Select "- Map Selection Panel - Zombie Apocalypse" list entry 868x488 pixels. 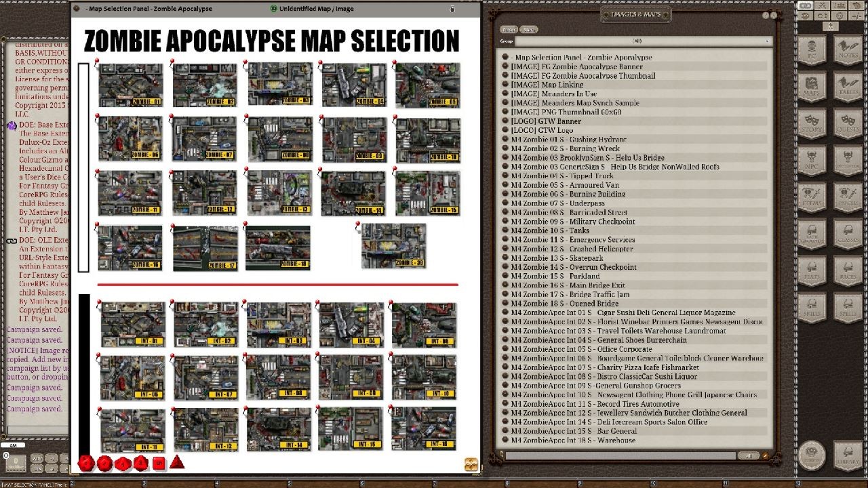coord(581,58)
